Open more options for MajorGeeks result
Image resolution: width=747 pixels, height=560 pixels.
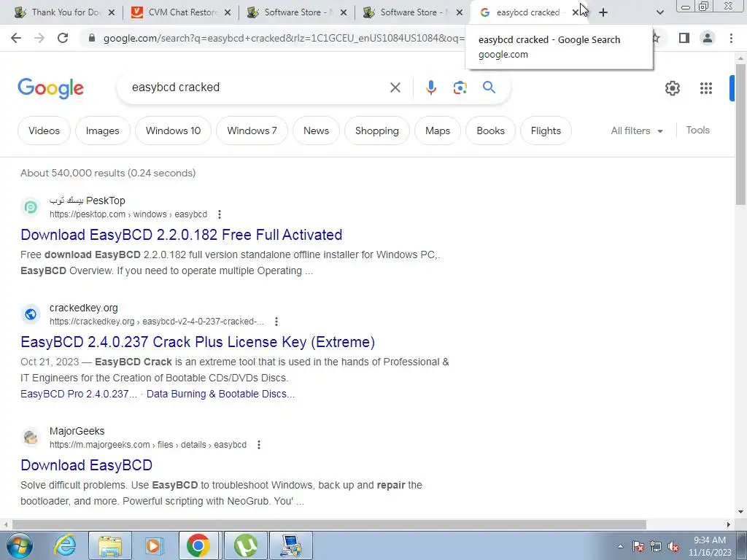point(259,445)
